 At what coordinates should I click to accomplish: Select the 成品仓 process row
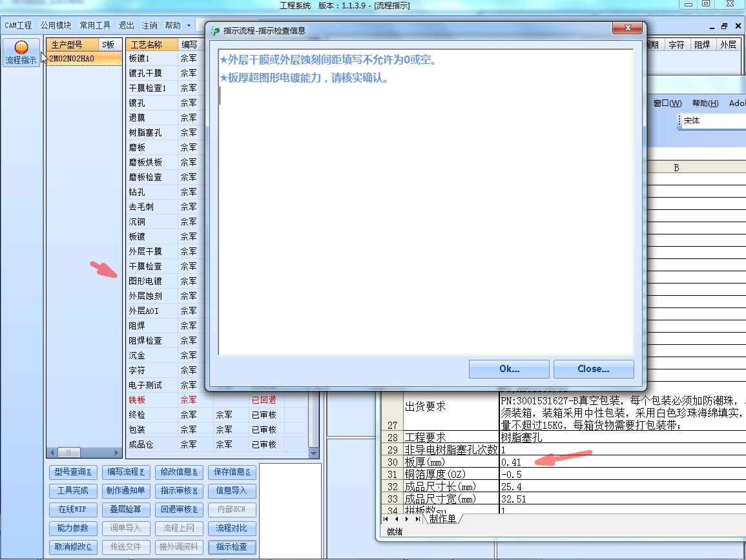(216, 444)
